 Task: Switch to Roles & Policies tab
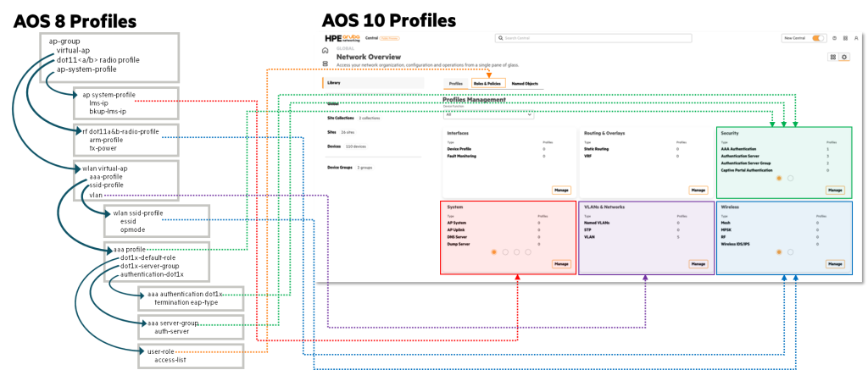tap(487, 84)
